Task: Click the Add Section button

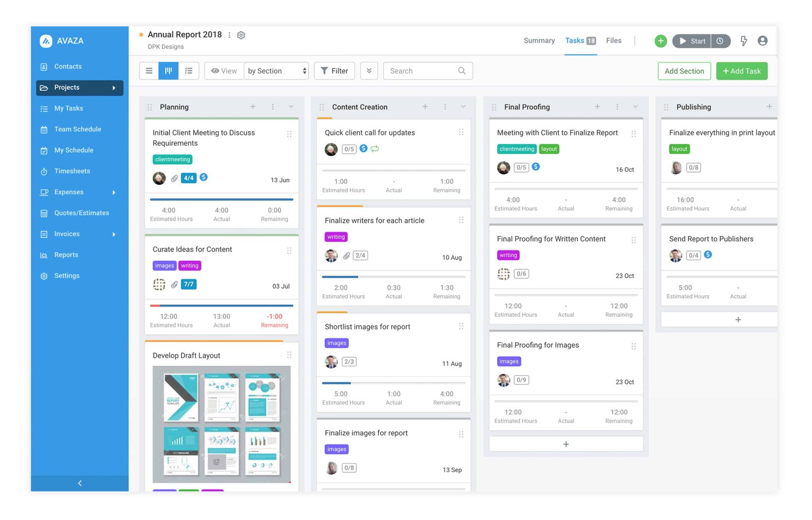Action: pyautogui.click(x=684, y=71)
